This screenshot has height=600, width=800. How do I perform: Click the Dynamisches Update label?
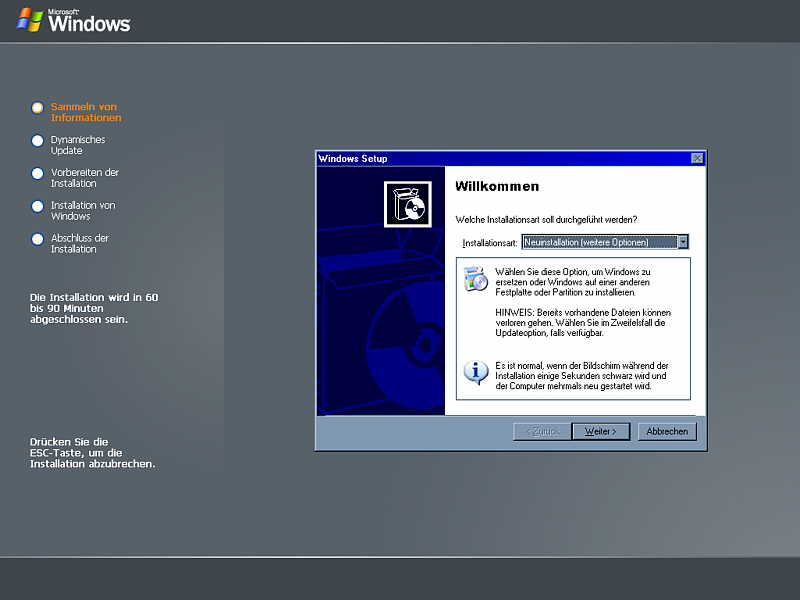tap(78, 145)
